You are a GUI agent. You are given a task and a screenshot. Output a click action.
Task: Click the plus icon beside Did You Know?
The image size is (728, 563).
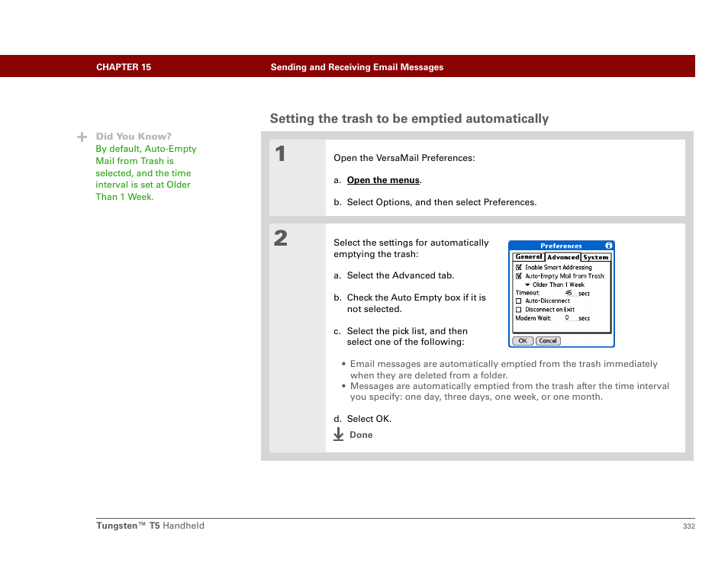(x=82, y=137)
